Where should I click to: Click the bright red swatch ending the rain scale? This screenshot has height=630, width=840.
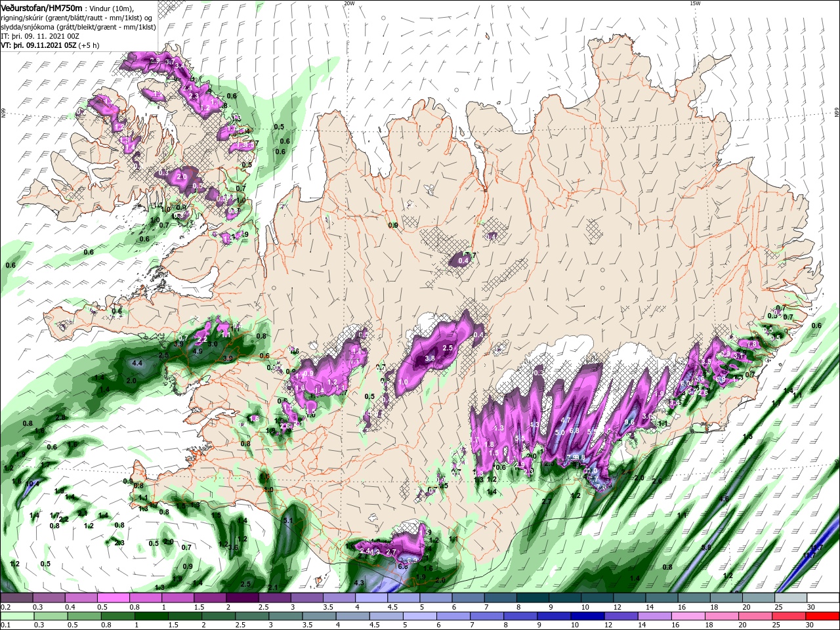[822, 616]
